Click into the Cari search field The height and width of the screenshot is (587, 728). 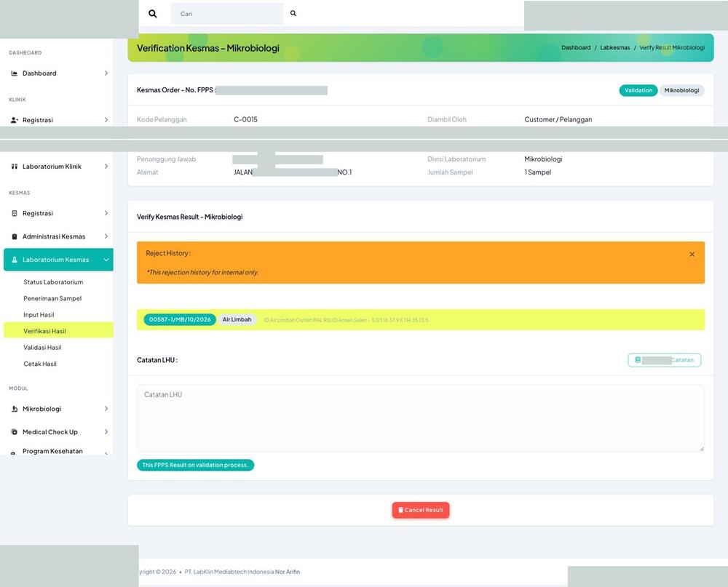pos(227,14)
